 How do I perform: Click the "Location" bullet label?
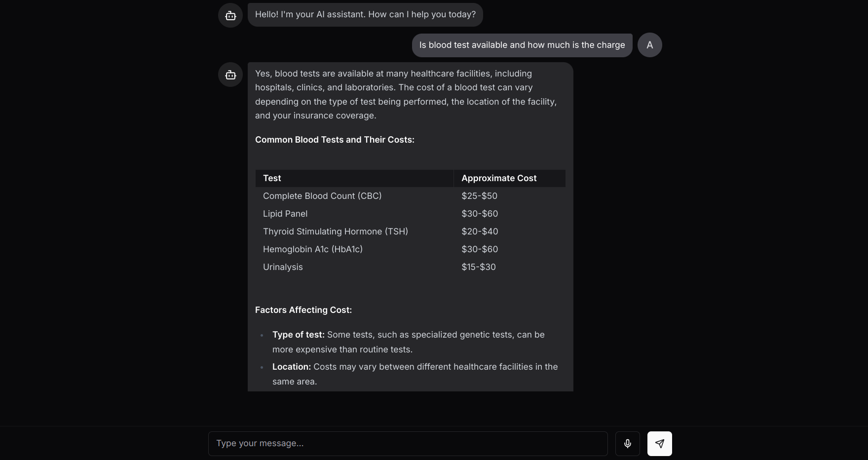[291, 367]
